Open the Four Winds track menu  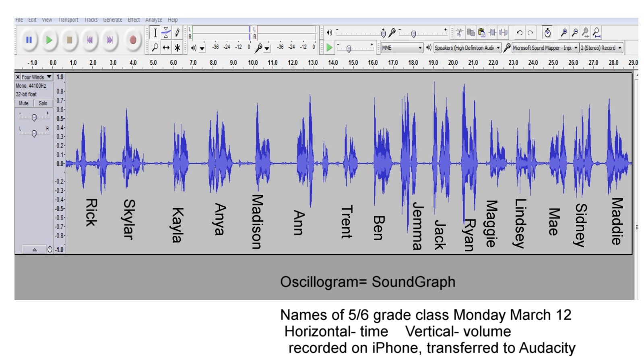(x=36, y=77)
